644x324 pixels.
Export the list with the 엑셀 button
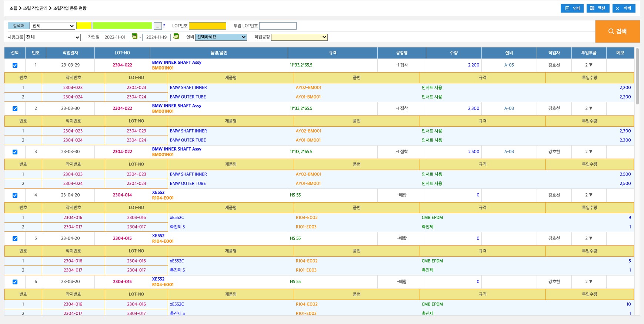(x=598, y=8)
